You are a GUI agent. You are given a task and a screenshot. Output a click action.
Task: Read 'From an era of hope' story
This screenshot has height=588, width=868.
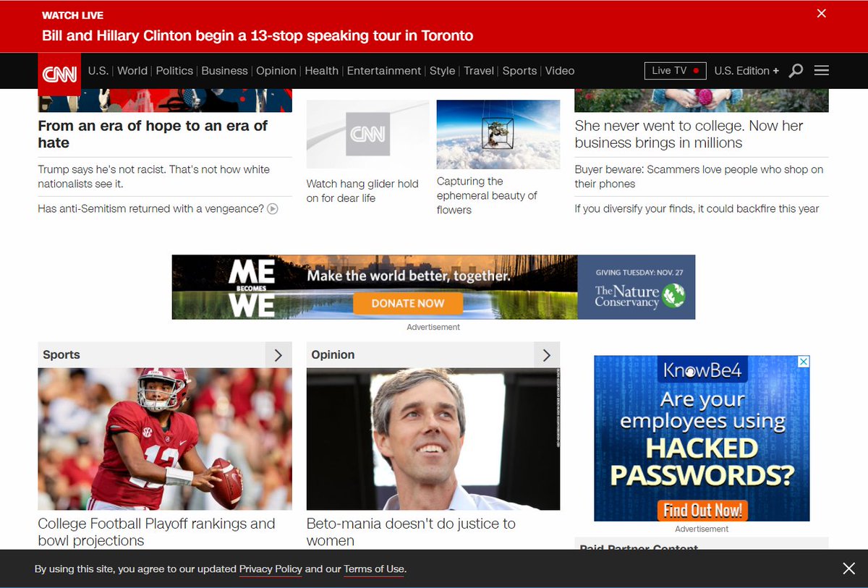click(x=153, y=134)
